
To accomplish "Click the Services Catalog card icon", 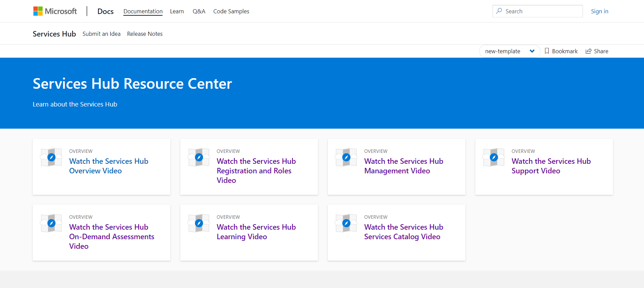I will [346, 223].
